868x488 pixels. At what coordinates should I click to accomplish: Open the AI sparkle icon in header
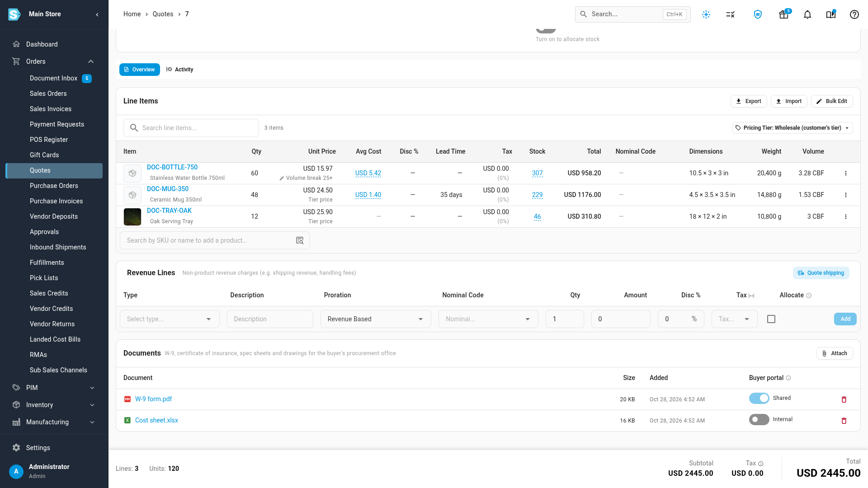click(706, 14)
